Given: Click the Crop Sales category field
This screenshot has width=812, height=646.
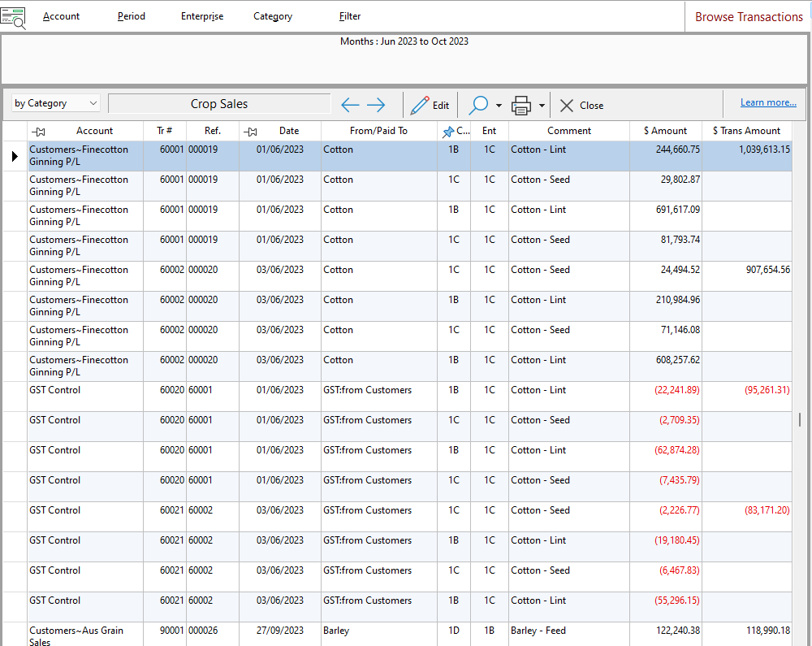Looking at the screenshot, I should tap(219, 104).
